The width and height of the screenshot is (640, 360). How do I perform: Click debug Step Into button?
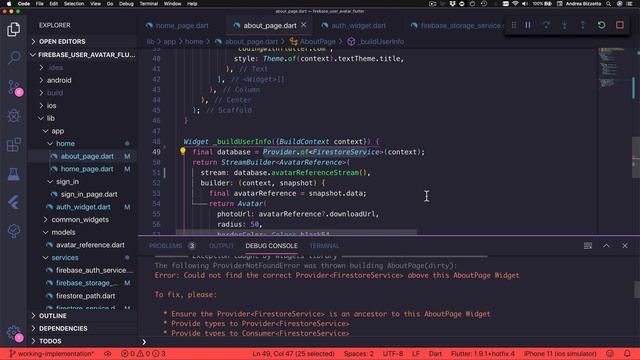564,25
